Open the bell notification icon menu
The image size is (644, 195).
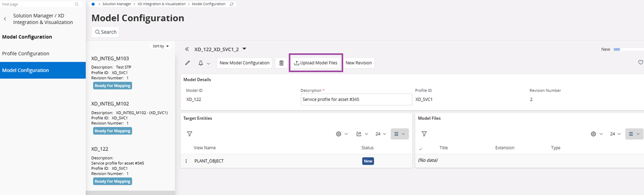pos(204,63)
